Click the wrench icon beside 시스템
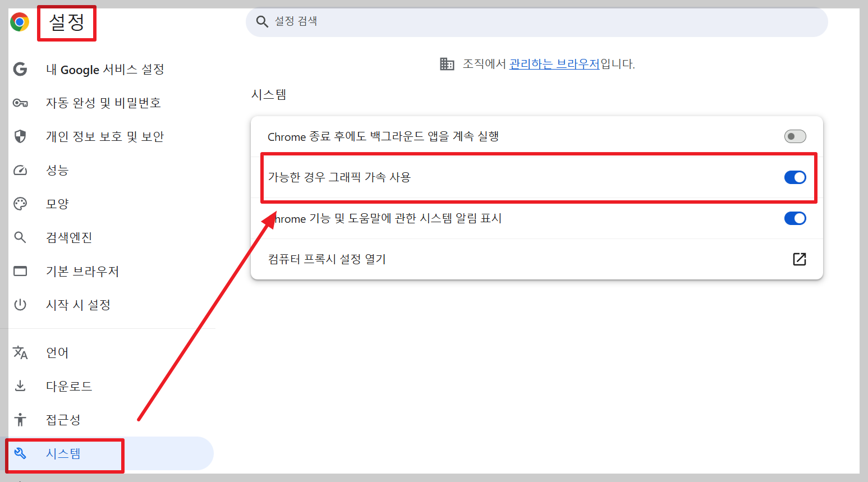The image size is (868, 482). pyautogui.click(x=20, y=453)
